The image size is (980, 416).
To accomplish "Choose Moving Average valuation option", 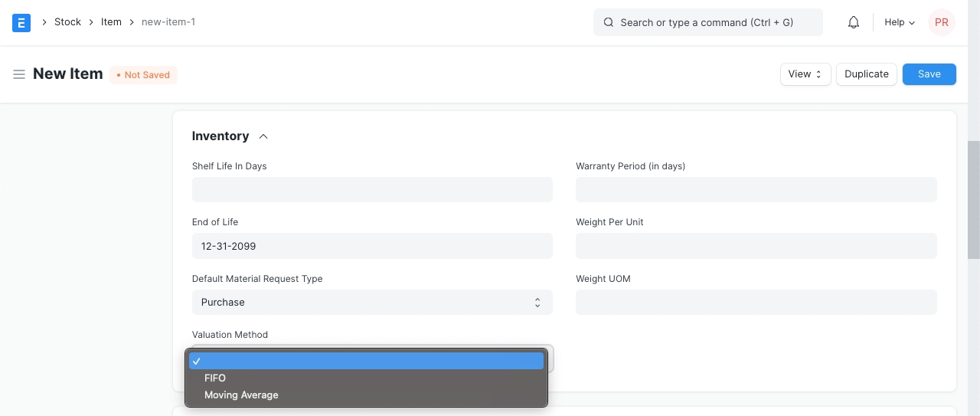I will pyautogui.click(x=241, y=395).
